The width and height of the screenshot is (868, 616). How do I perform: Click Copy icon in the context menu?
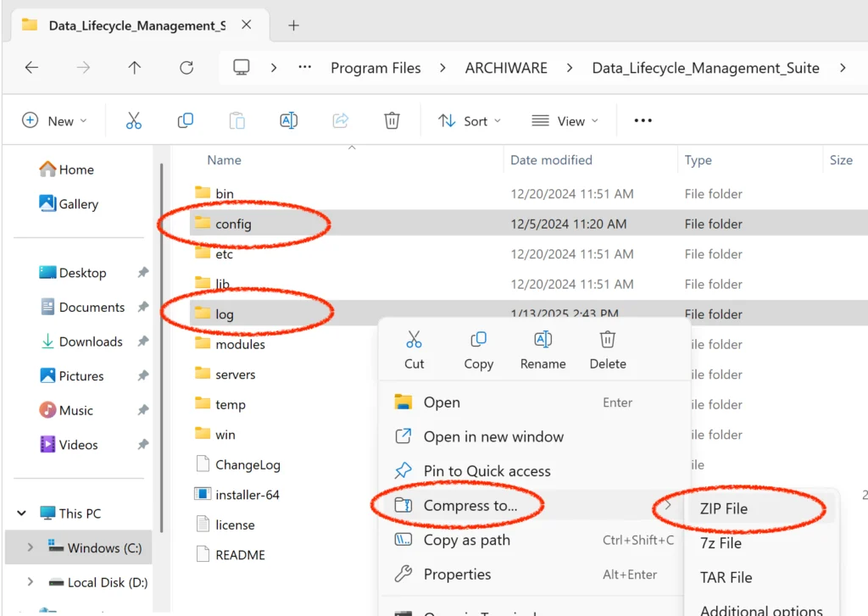coord(478,350)
